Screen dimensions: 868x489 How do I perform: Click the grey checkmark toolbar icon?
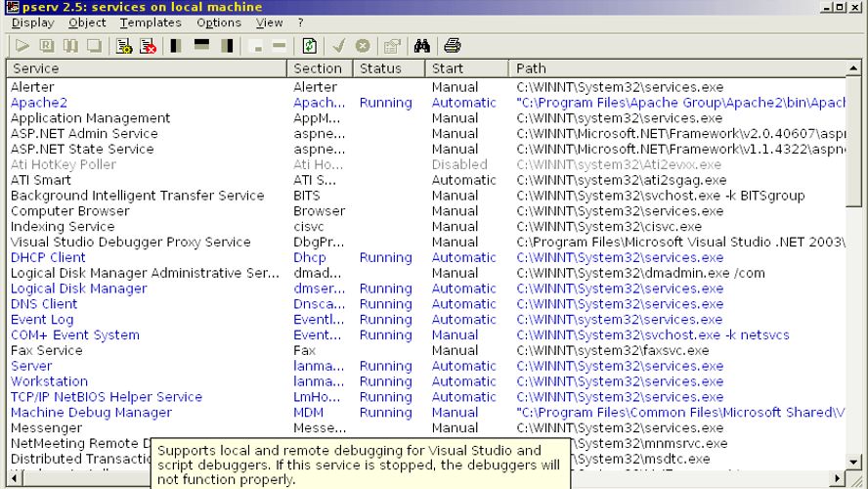click(339, 45)
